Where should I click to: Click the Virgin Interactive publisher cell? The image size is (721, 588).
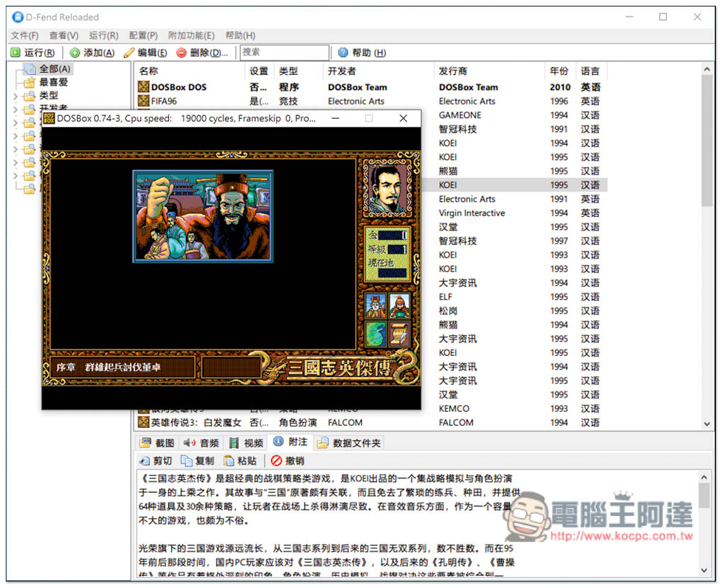point(472,213)
